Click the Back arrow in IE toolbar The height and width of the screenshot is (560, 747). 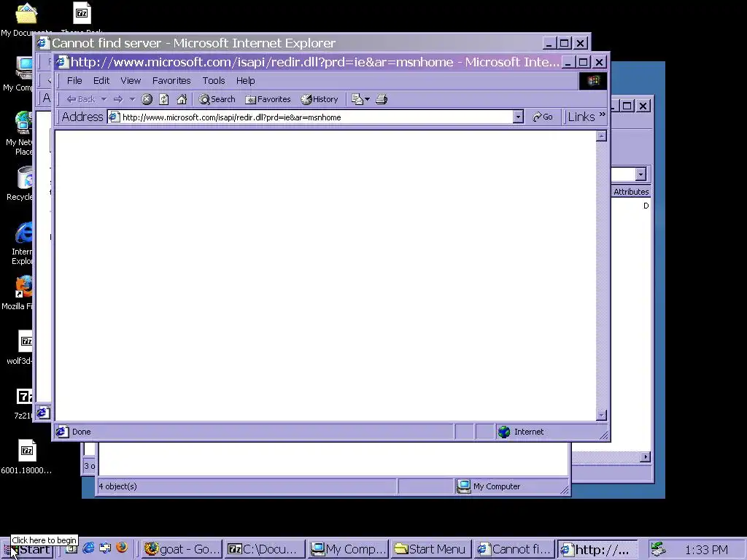81,99
